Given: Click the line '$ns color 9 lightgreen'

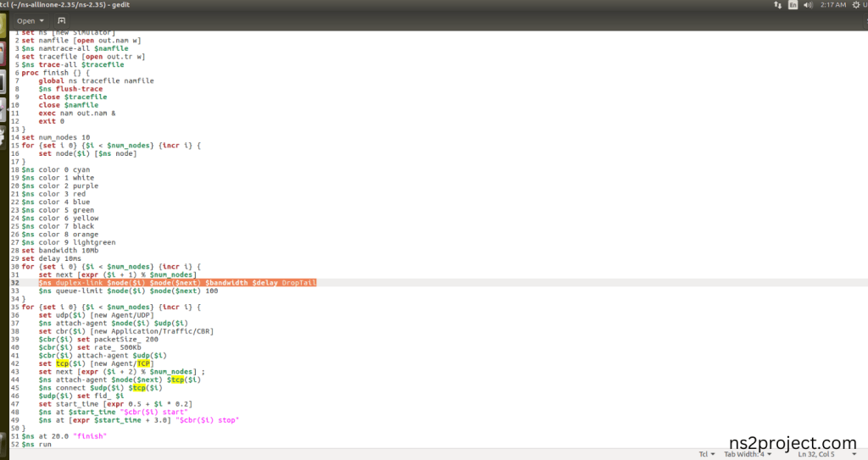Looking at the screenshot, I should [69, 242].
